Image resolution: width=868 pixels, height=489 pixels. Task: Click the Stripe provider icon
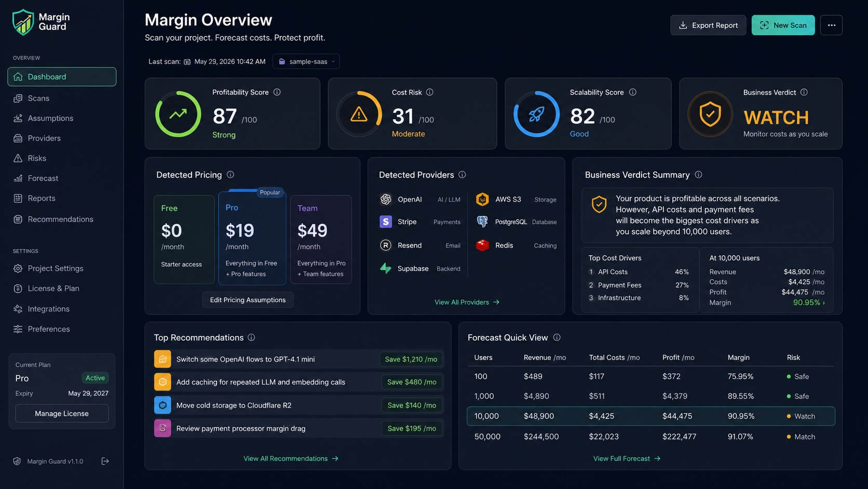tap(386, 222)
